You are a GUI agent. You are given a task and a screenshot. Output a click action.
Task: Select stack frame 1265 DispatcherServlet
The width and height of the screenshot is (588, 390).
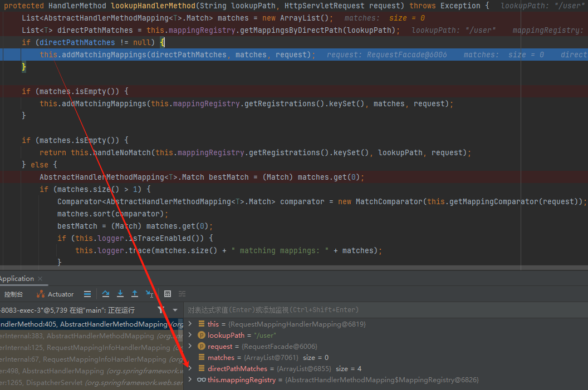pyautogui.click(x=90, y=383)
